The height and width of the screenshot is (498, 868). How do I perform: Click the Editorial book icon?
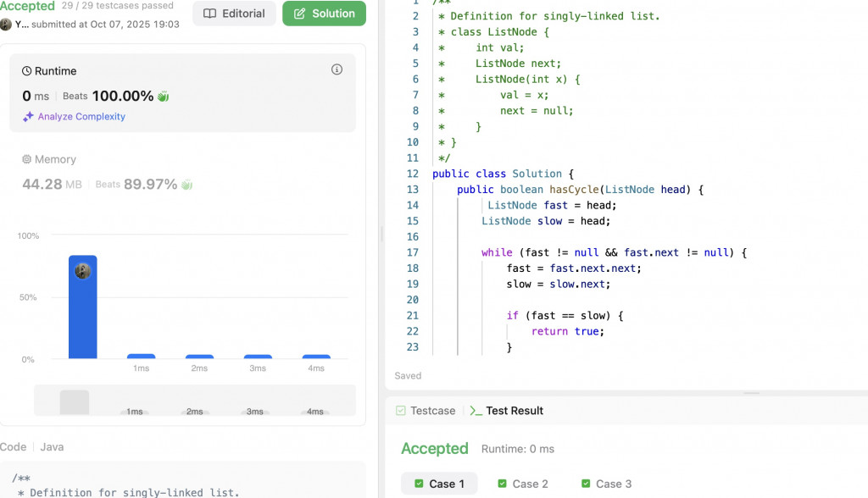210,14
